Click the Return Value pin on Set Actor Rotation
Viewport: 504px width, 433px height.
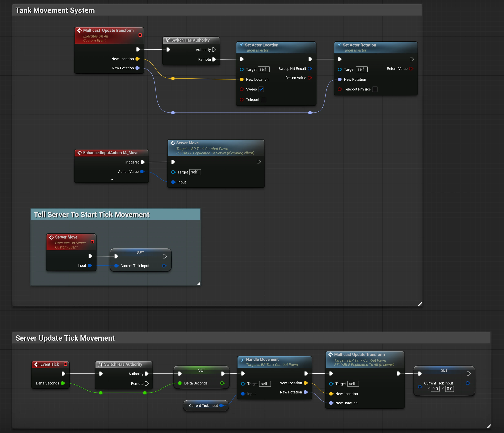click(x=411, y=68)
